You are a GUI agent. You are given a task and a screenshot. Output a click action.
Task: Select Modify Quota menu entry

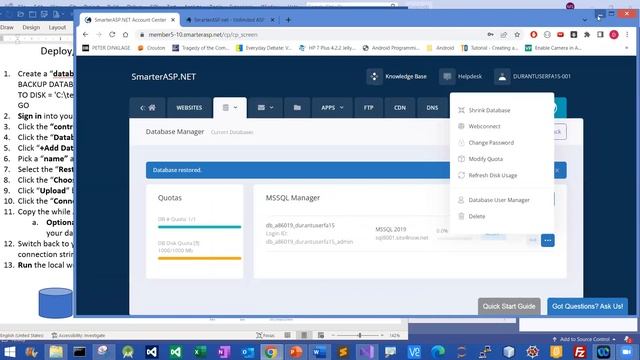tap(485, 159)
